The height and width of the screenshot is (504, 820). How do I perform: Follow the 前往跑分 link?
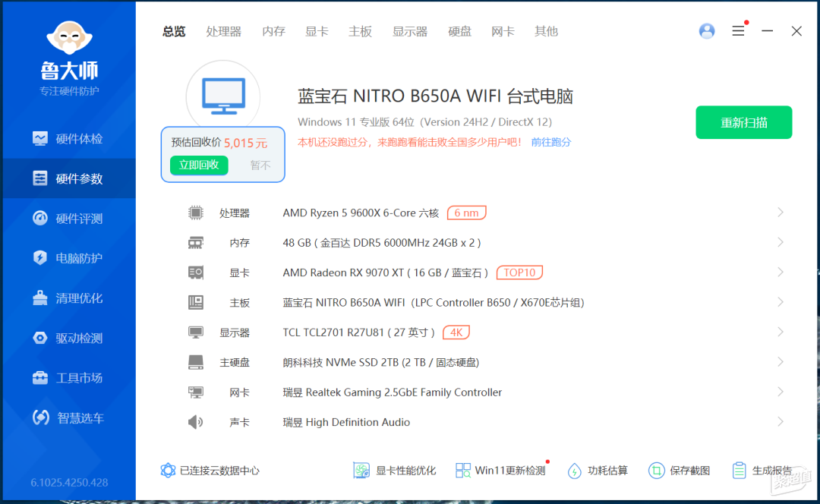pos(551,142)
